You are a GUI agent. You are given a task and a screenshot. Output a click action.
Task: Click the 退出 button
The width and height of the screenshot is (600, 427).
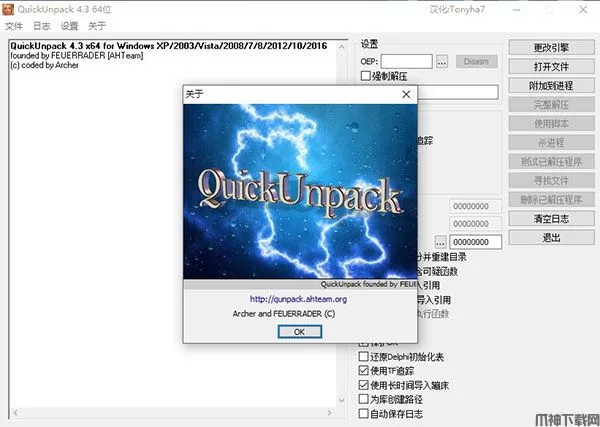[x=551, y=238]
